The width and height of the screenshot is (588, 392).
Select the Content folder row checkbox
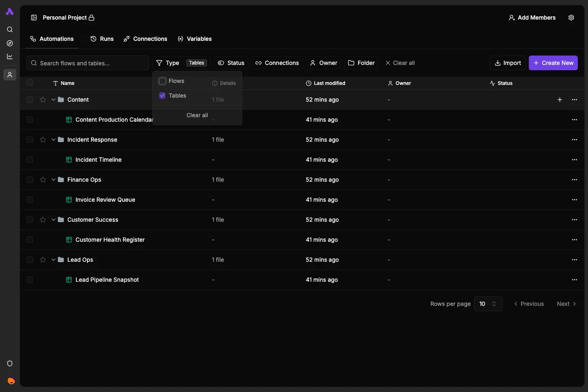tap(30, 100)
